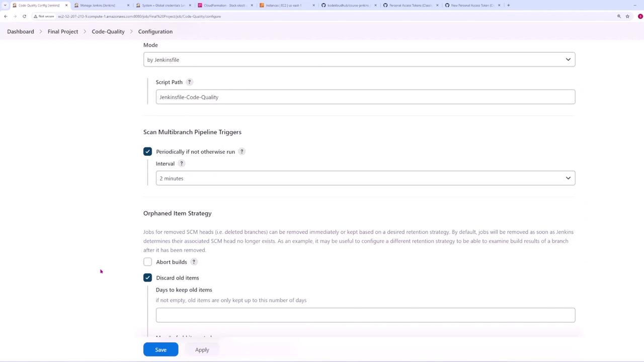
Task: Close the CloudFormation Stack tab
Action: (x=252, y=5)
